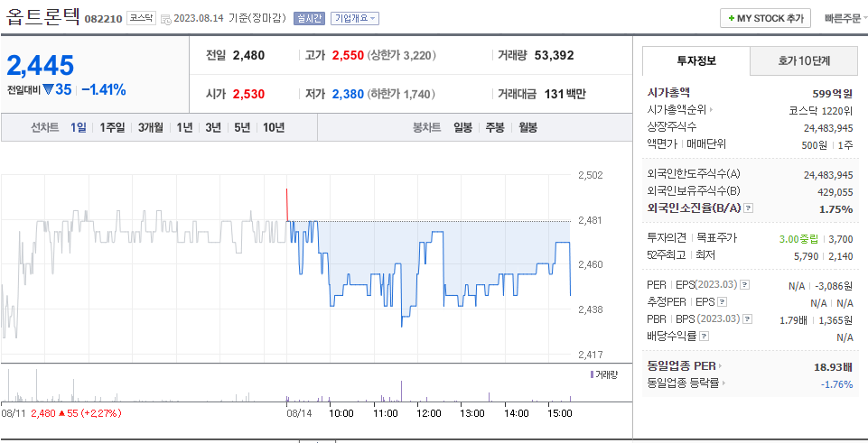Select the 1일 line chart period
Viewport: 868px width, 443px height.
pyautogui.click(x=78, y=128)
